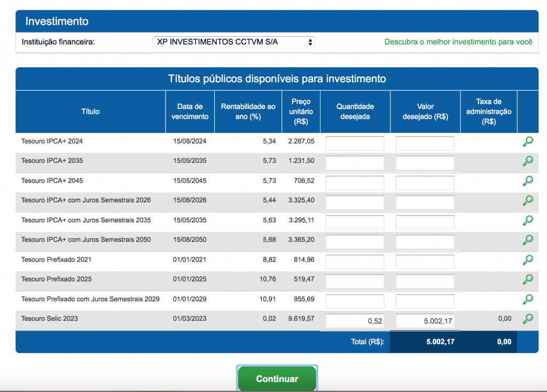This screenshot has height=392, width=547.
Task: Click maturity date 01/03/2023 cell
Action: [x=190, y=318]
